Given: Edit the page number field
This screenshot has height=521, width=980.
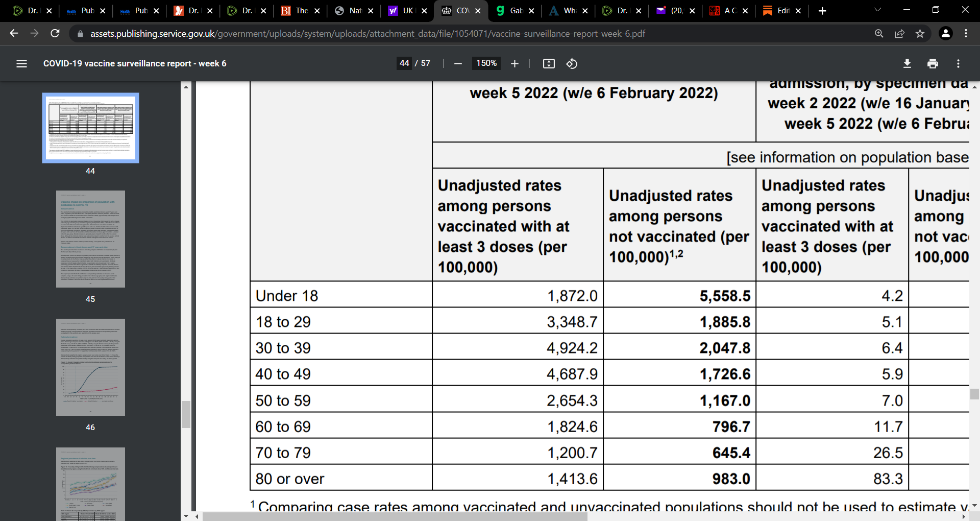Looking at the screenshot, I should pos(404,63).
